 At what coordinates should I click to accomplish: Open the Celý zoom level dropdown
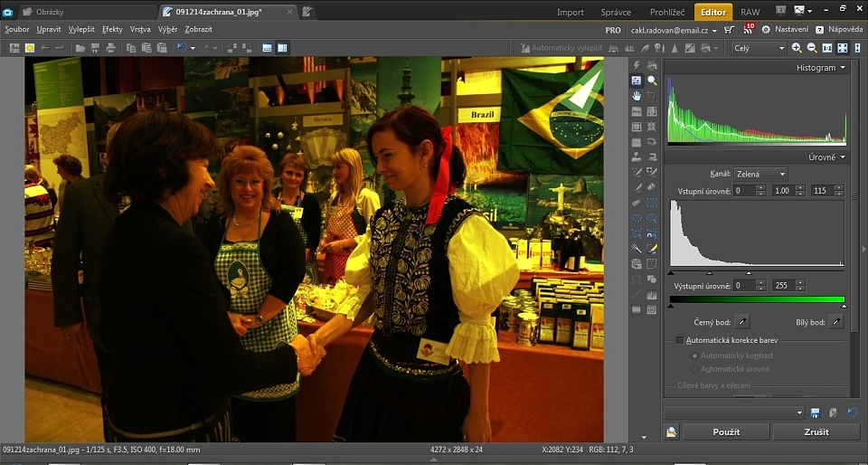tap(759, 48)
